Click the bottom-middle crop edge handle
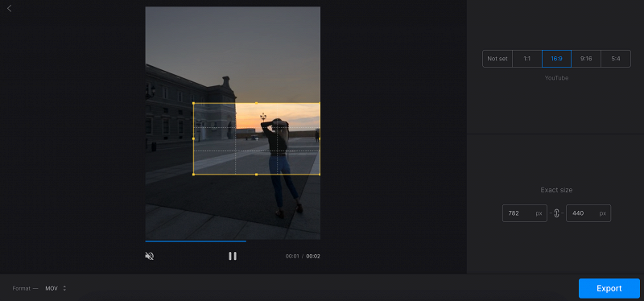 (257, 175)
